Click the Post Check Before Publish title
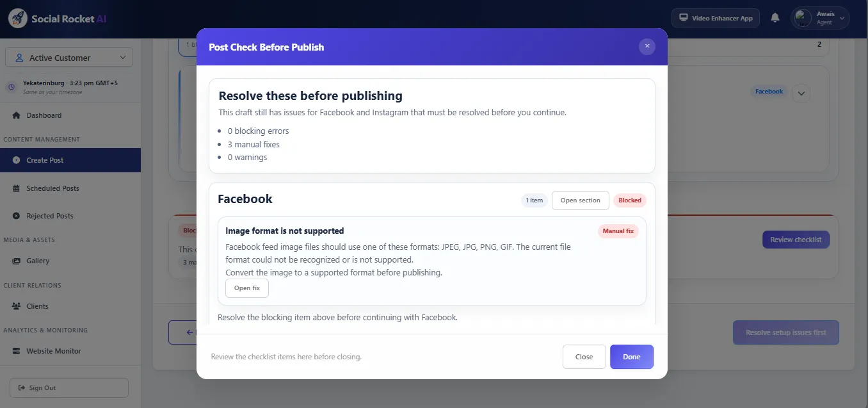This screenshot has height=408, width=868. (x=266, y=47)
